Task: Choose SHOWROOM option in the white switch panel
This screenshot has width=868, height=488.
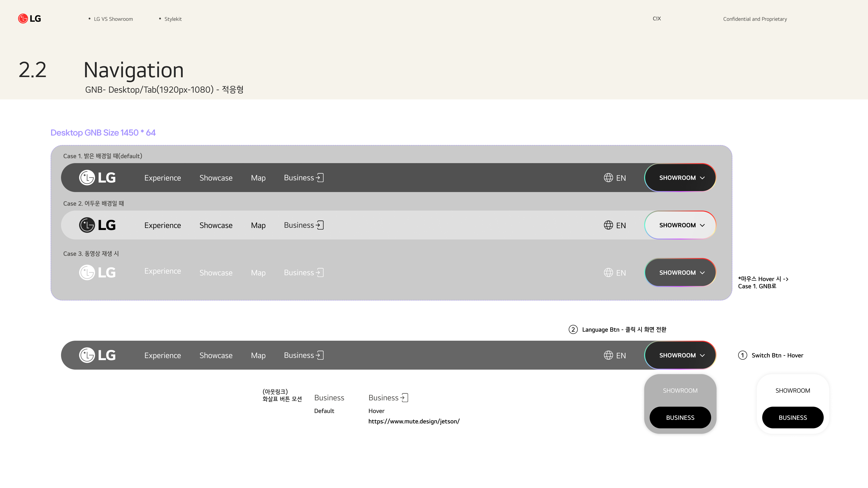Action: coord(793,391)
